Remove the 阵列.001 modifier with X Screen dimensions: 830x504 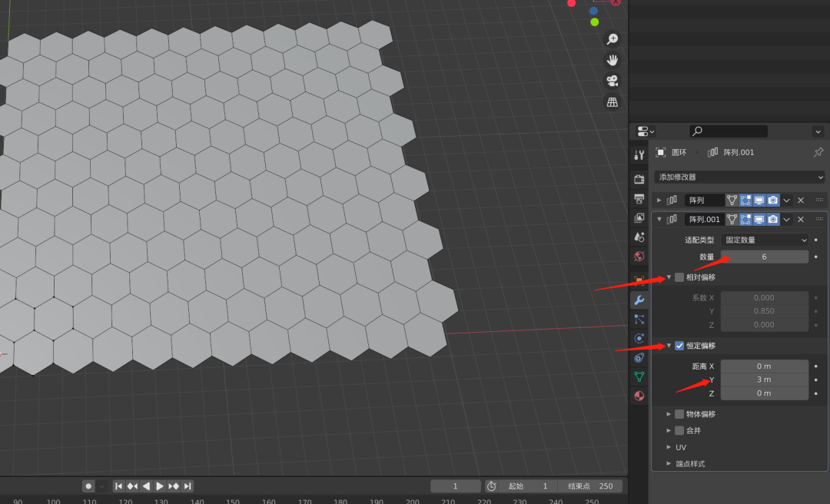(801, 219)
